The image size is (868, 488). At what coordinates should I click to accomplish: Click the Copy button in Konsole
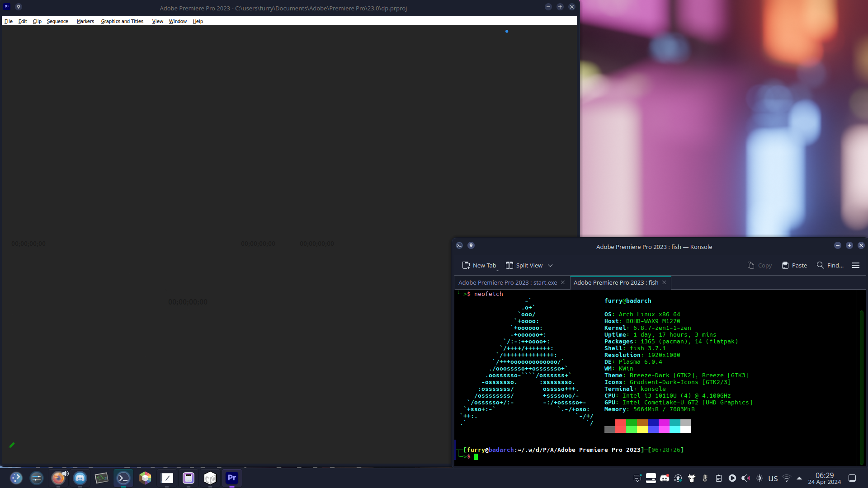click(x=759, y=265)
